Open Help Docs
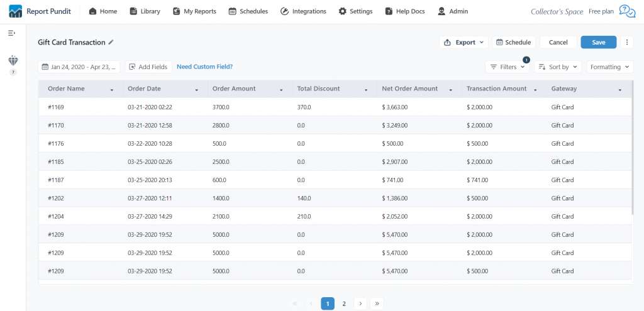The image size is (644, 311). [x=405, y=11]
